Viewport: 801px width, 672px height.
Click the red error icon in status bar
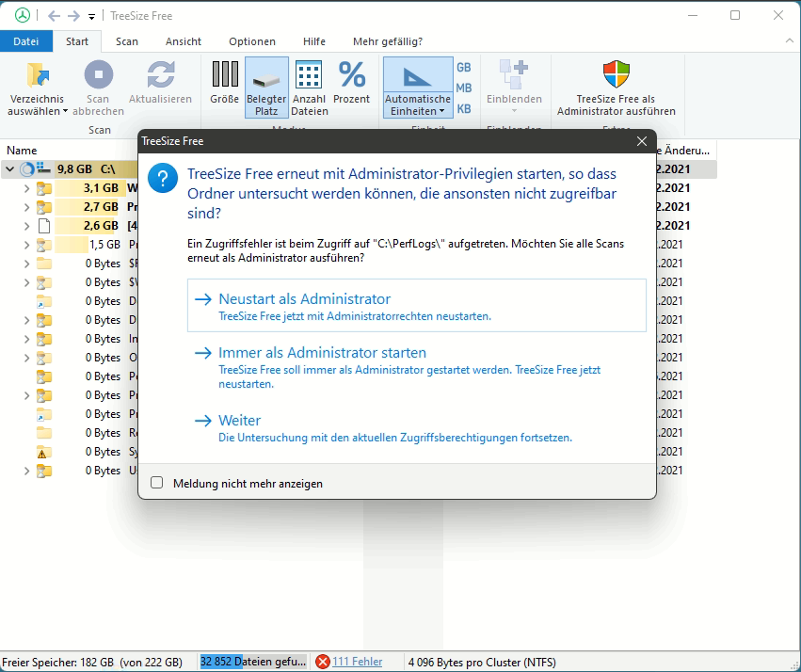click(322, 662)
